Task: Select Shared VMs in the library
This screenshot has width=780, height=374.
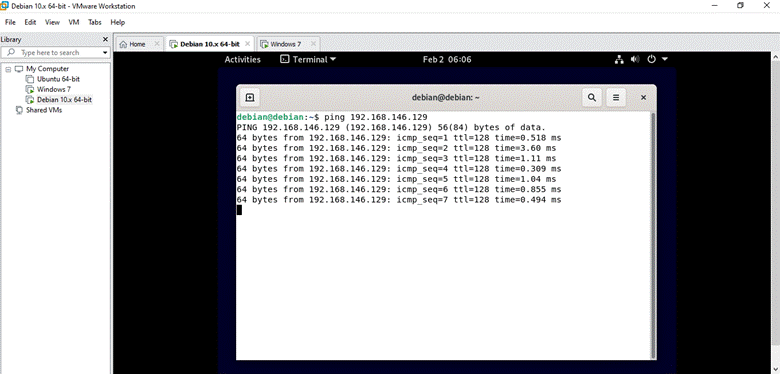Action: click(44, 110)
